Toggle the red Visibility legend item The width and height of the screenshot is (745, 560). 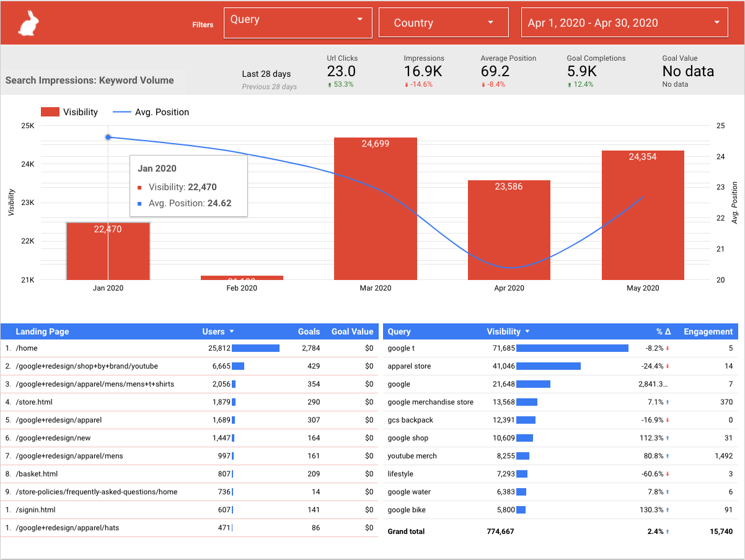coord(70,112)
